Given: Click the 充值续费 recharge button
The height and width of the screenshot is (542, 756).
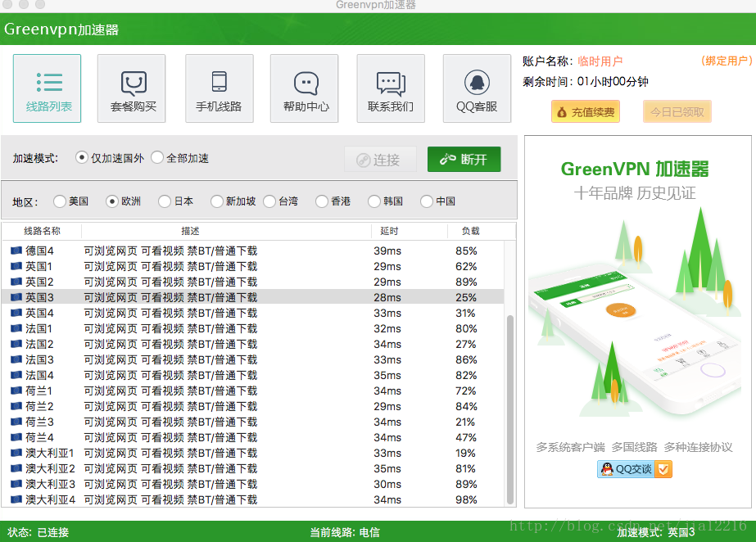Looking at the screenshot, I should pyautogui.click(x=586, y=112).
